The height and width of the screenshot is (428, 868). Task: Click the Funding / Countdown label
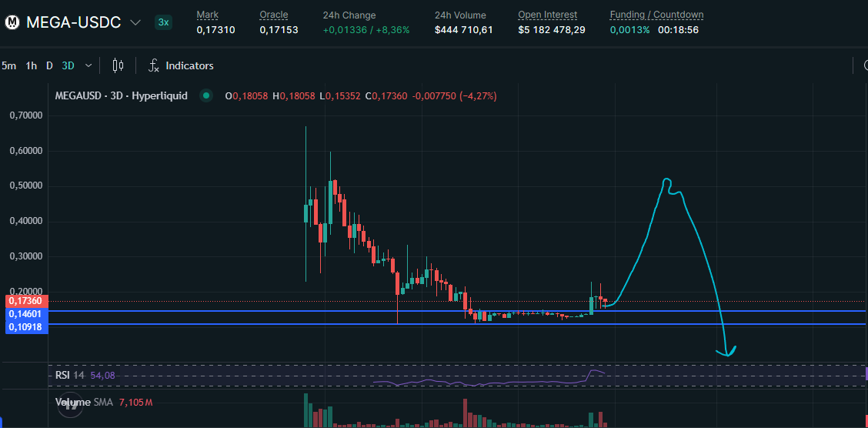coord(656,15)
